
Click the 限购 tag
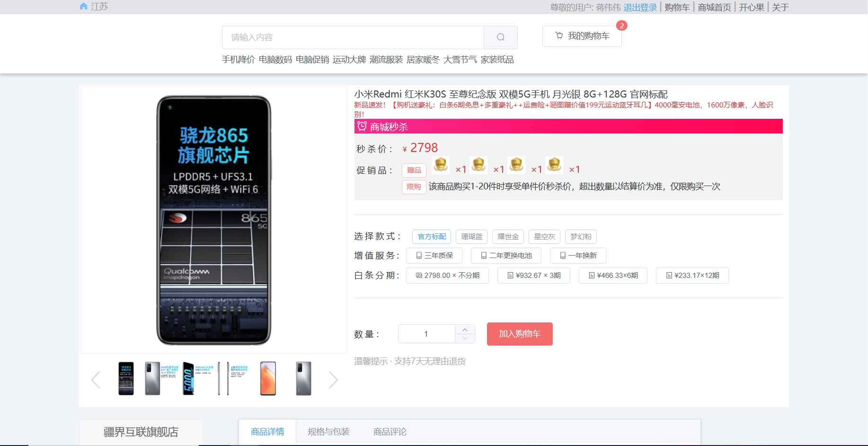tap(414, 187)
